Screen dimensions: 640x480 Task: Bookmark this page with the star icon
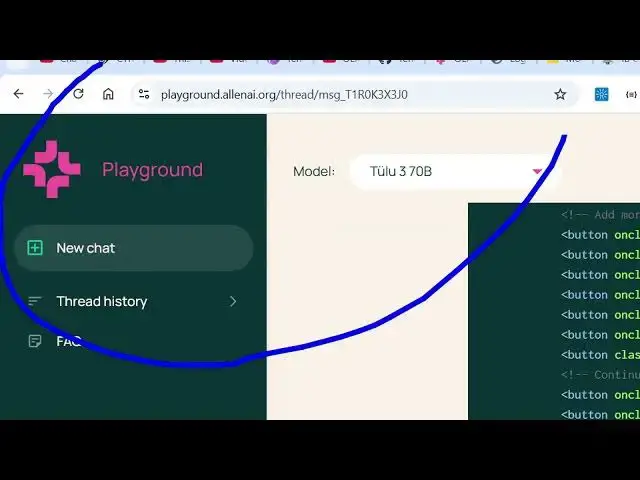560,95
